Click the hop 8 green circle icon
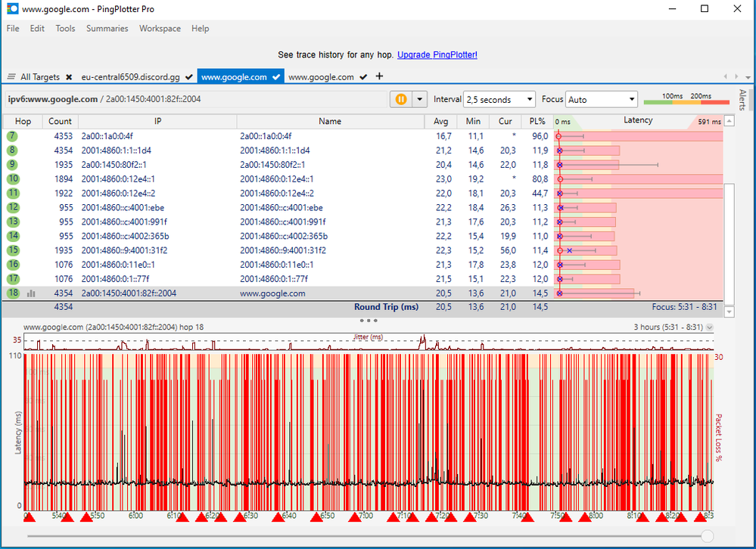The height and width of the screenshot is (549, 756). (x=13, y=150)
